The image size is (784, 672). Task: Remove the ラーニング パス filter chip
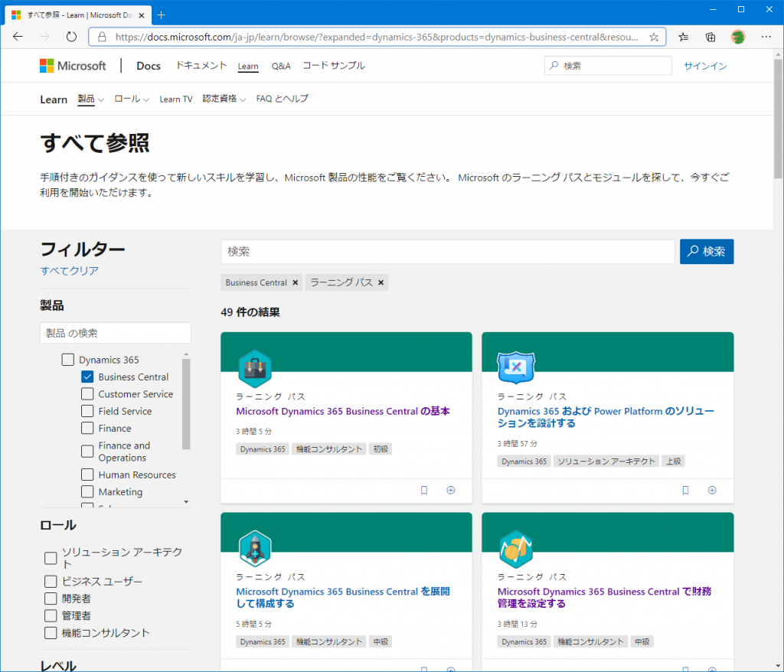point(381,282)
